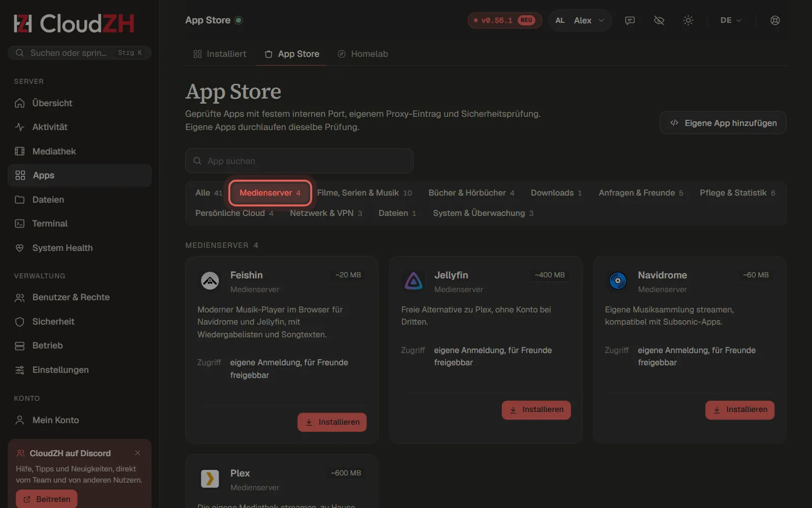812x508 pixels.
Task: Filter by Downloads category
Action: (x=556, y=193)
